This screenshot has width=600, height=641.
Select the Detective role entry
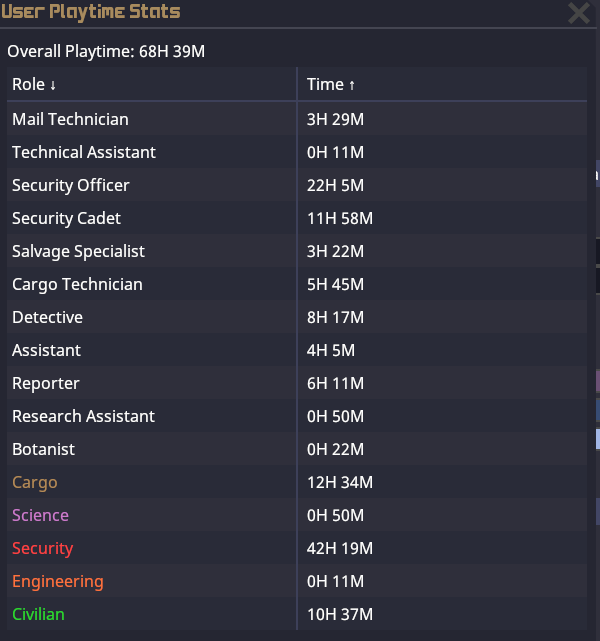point(47,317)
